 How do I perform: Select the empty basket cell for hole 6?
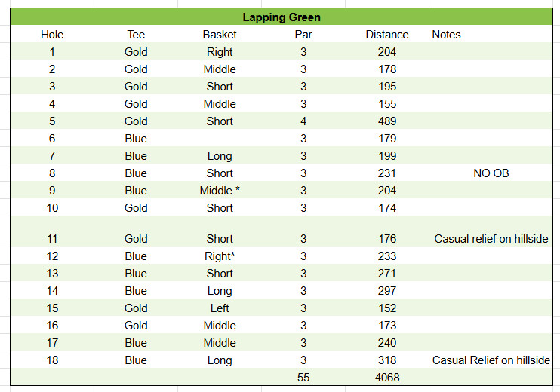220,139
